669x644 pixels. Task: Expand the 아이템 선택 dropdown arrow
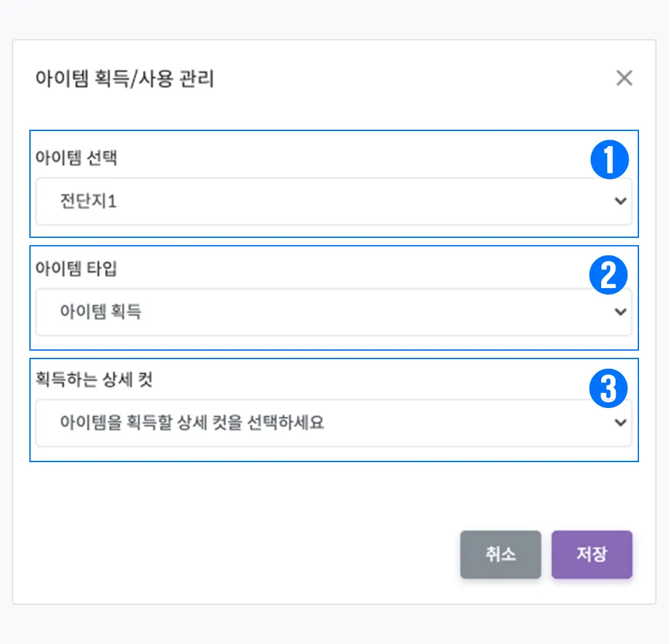click(x=620, y=201)
